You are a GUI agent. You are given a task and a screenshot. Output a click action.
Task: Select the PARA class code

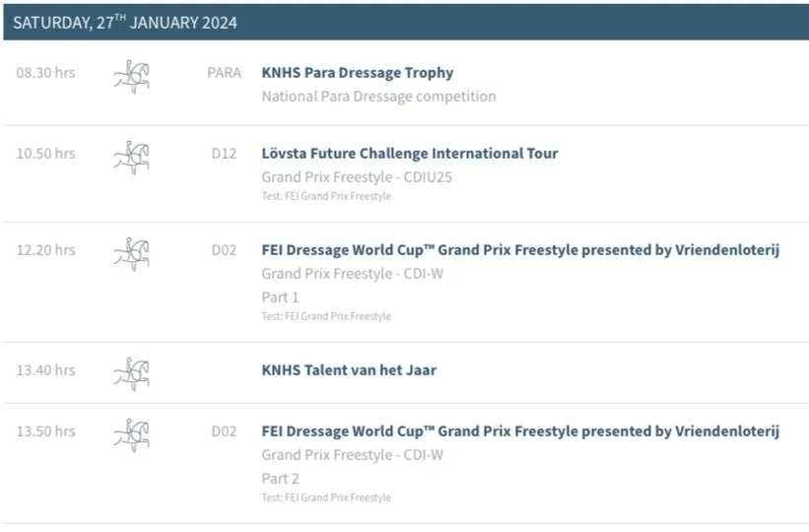(224, 73)
